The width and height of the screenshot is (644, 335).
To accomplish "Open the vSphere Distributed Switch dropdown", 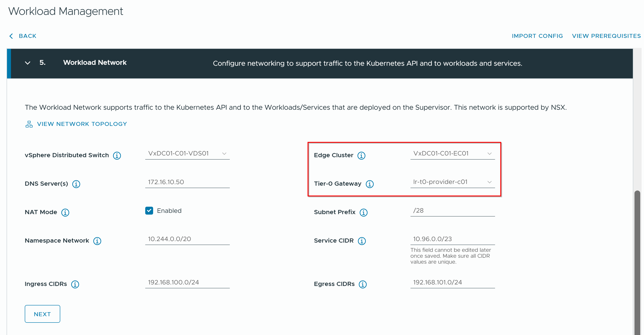I will [x=187, y=153].
